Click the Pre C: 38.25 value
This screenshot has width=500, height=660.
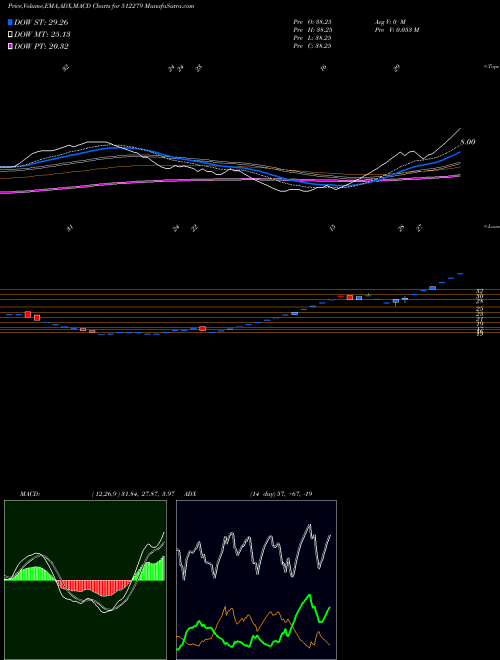(x=312, y=46)
